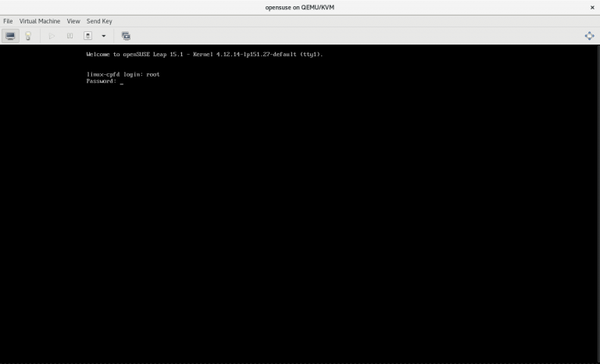Open the File menu
The image size is (600, 364).
(x=8, y=21)
